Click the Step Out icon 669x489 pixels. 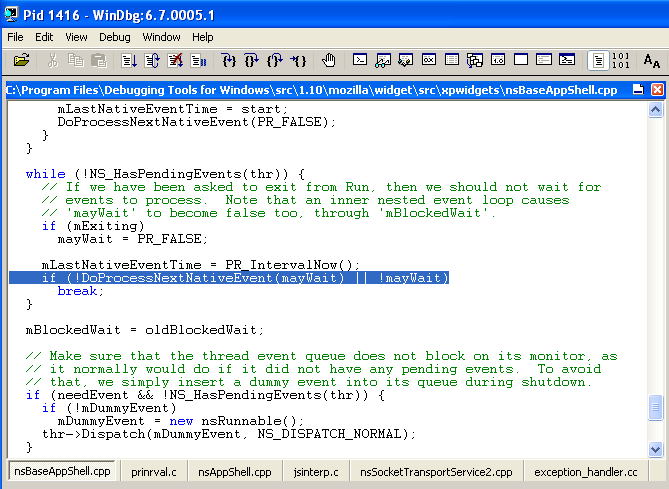pyautogui.click(x=275, y=60)
